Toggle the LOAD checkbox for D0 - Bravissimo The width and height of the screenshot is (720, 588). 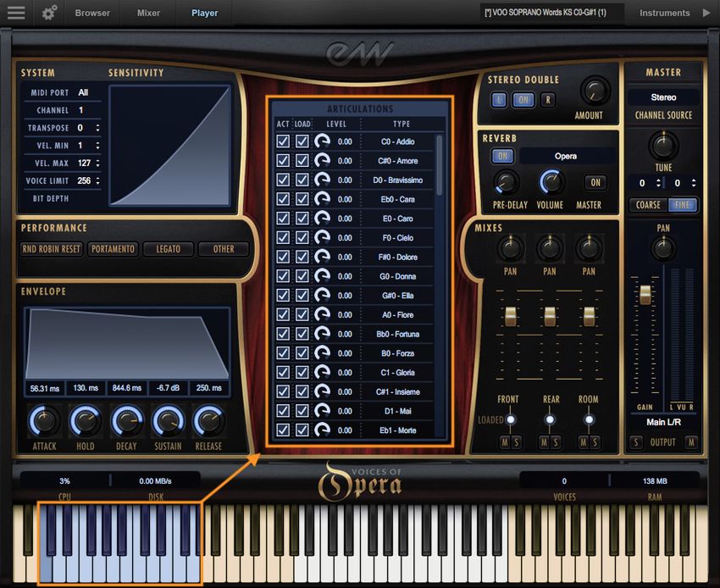tap(302, 180)
